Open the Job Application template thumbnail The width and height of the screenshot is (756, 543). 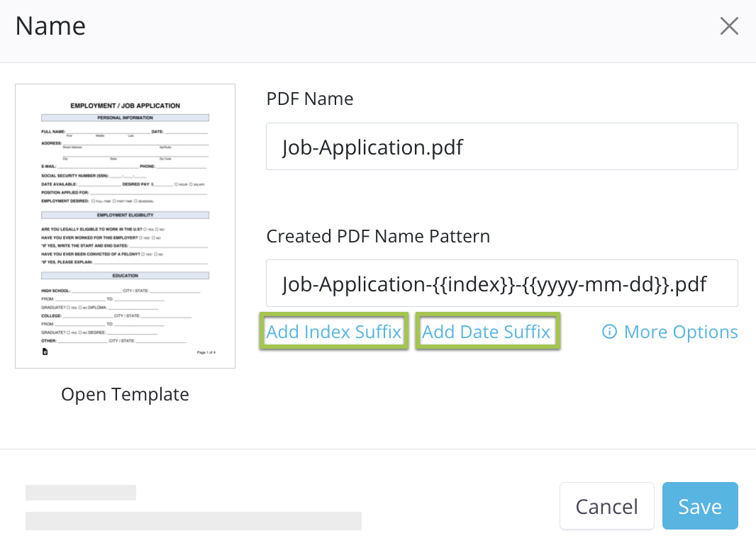[x=125, y=225]
